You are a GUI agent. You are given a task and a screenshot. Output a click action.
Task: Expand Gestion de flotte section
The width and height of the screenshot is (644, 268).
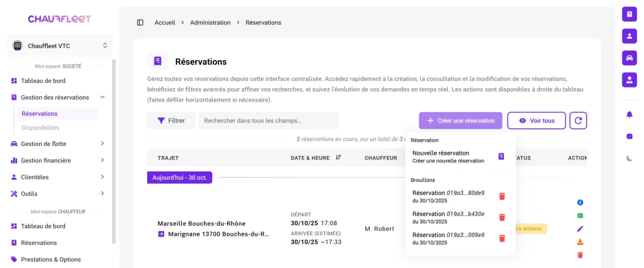57,144
